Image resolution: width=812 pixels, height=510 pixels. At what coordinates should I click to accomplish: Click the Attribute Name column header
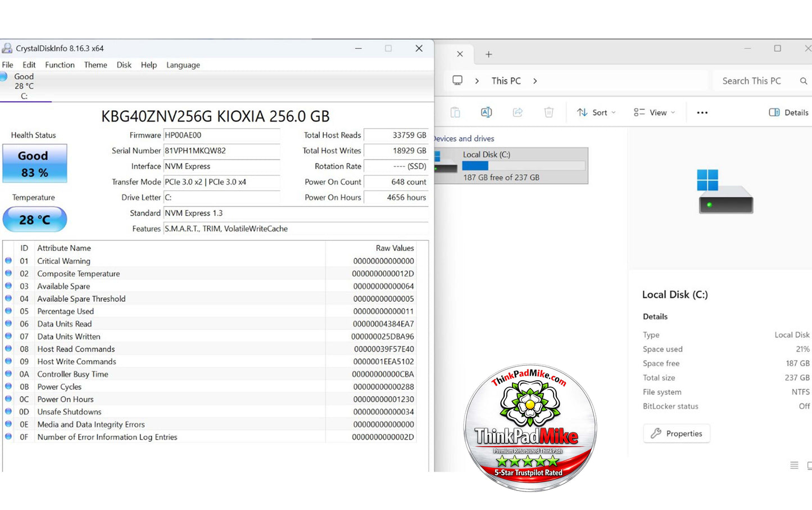click(64, 248)
